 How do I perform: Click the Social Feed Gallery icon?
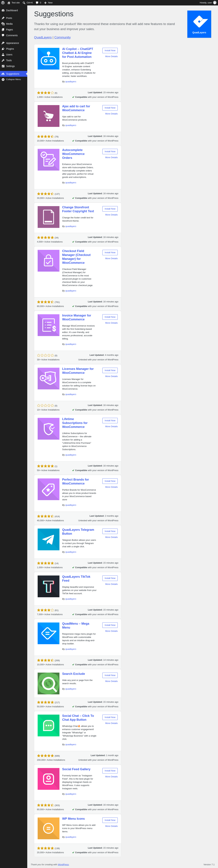click(48, 779)
